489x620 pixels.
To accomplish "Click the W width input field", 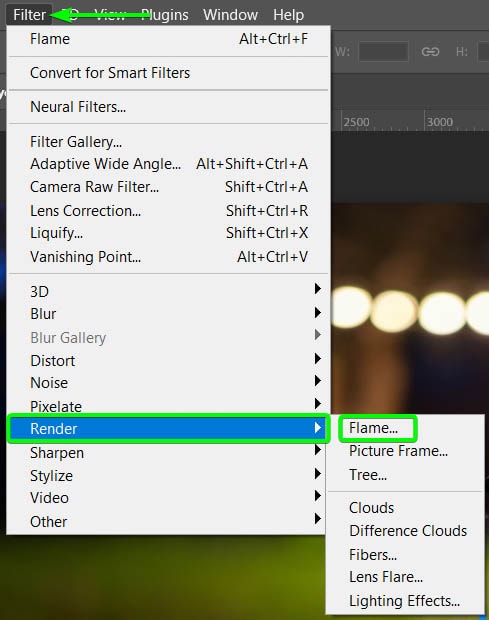I will pos(383,51).
